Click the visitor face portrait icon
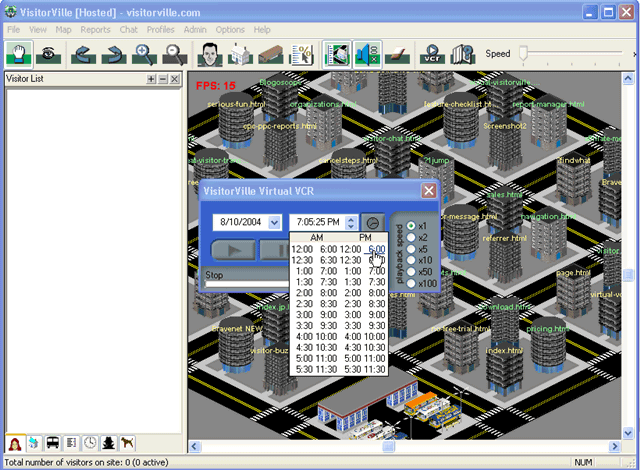Image resolution: width=640 pixels, height=470 pixels. 208,55
